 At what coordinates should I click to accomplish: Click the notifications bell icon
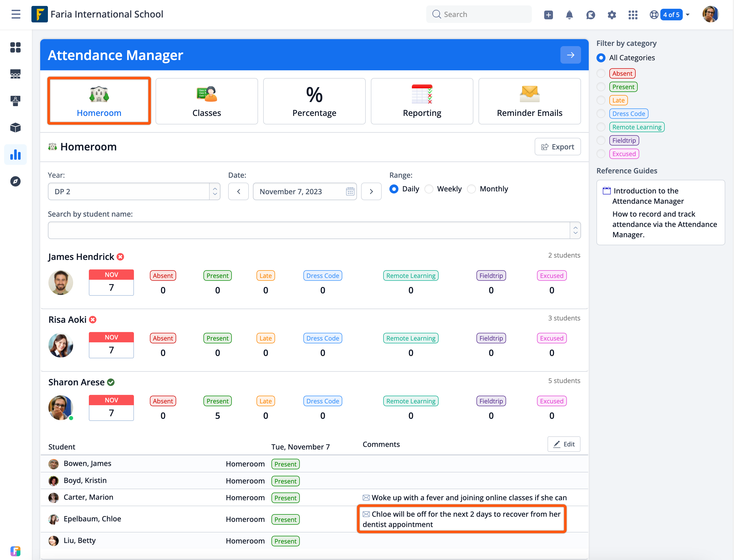(569, 15)
